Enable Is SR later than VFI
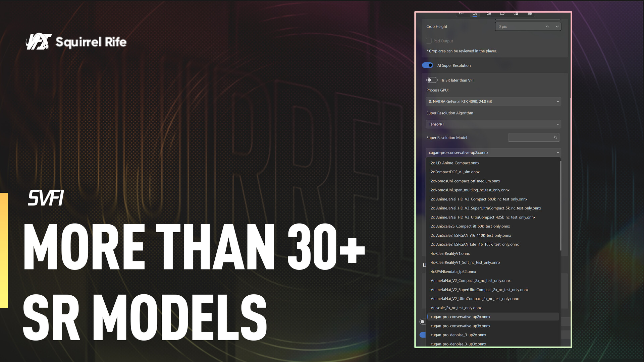This screenshot has height=362, width=644. (432, 80)
